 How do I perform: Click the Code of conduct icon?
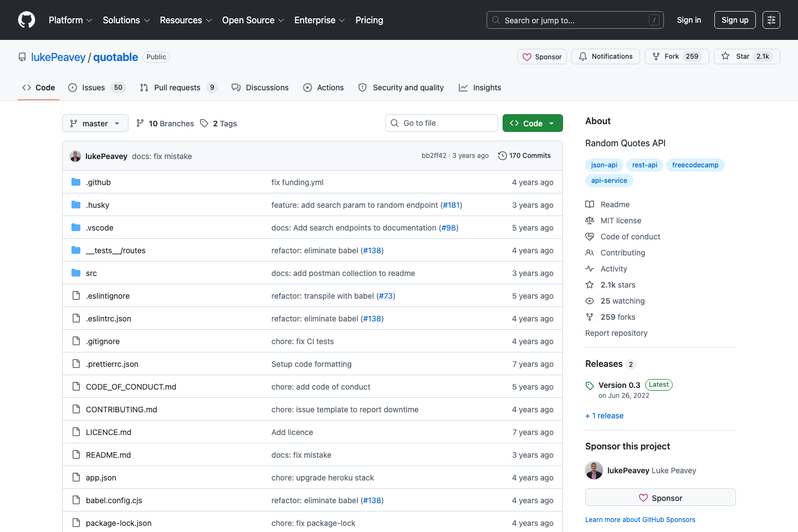coord(590,236)
